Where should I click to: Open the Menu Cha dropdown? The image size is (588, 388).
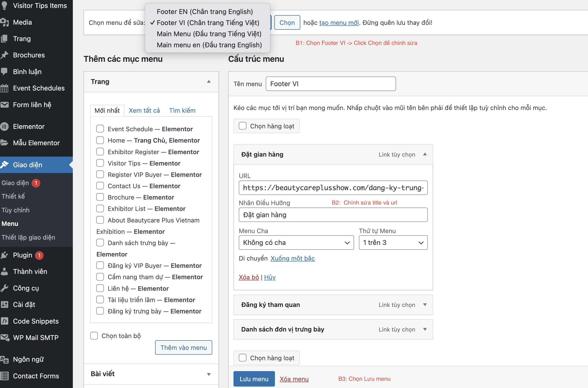point(296,242)
